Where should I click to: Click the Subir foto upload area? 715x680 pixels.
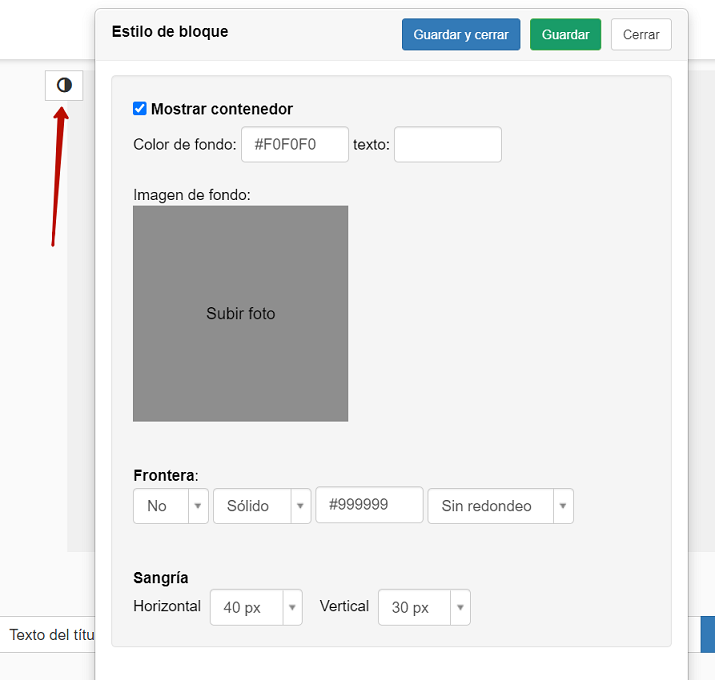[x=240, y=313]
